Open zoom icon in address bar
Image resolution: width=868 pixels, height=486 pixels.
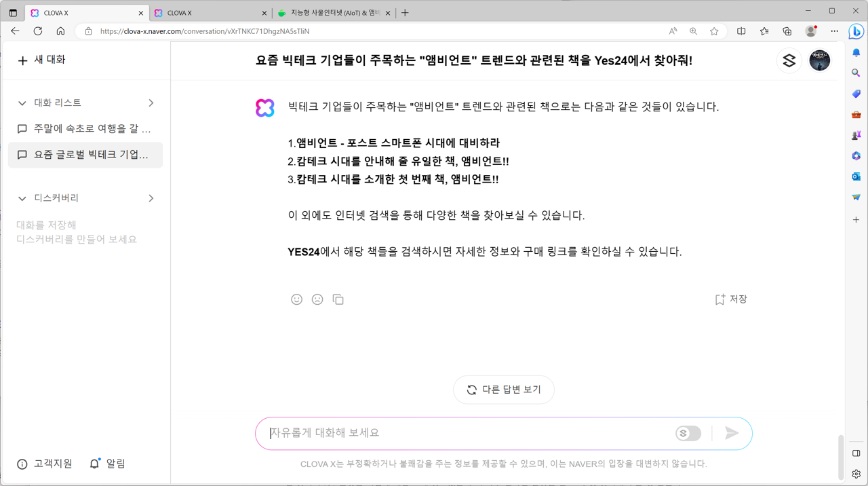tap(693, 31)
